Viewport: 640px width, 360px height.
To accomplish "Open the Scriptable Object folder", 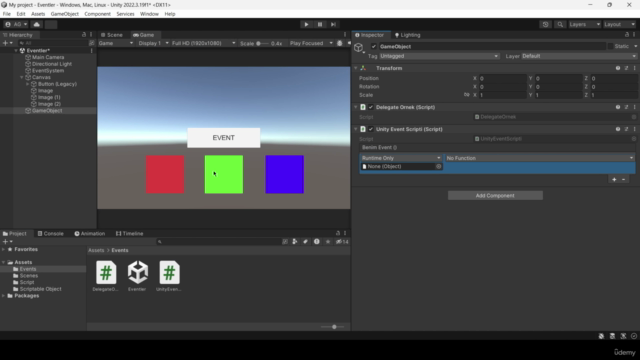I will point(37,289).
